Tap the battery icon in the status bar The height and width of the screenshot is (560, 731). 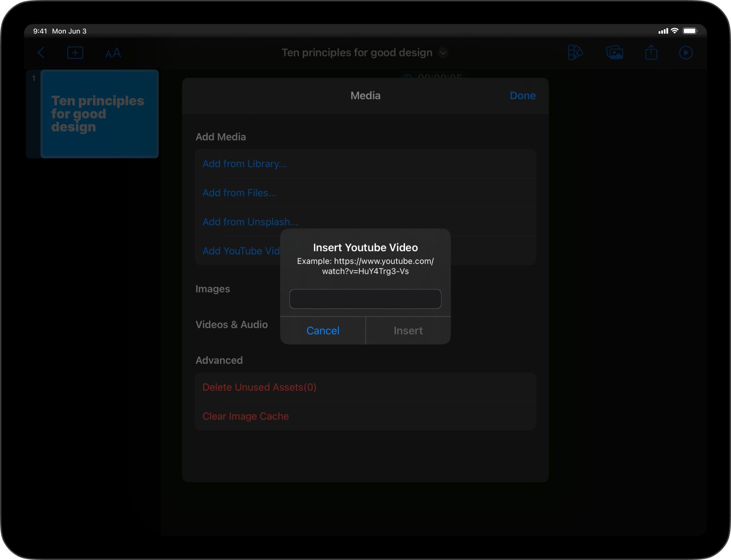tap(691, 31)
